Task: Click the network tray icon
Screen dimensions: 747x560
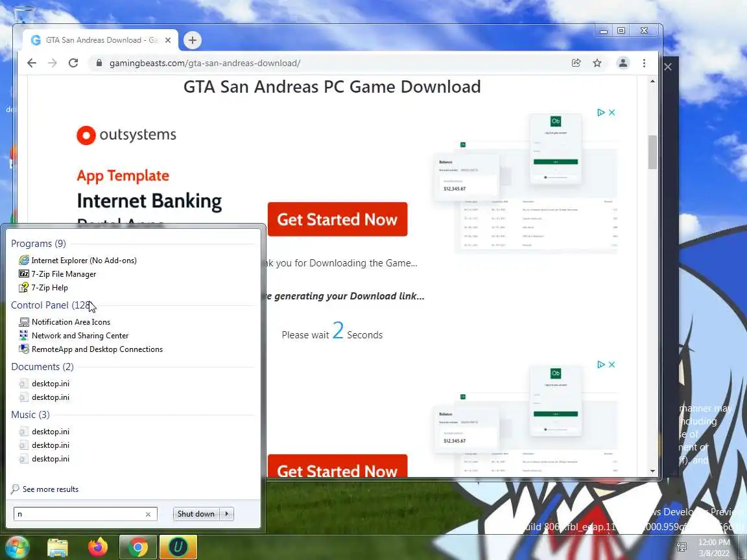Action: (x=682, y=546)
